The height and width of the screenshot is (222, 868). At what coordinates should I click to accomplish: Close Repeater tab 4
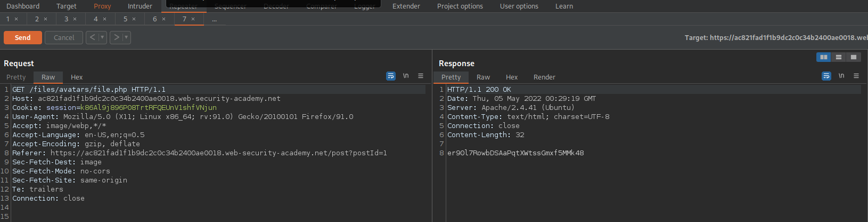click(104, 19)
